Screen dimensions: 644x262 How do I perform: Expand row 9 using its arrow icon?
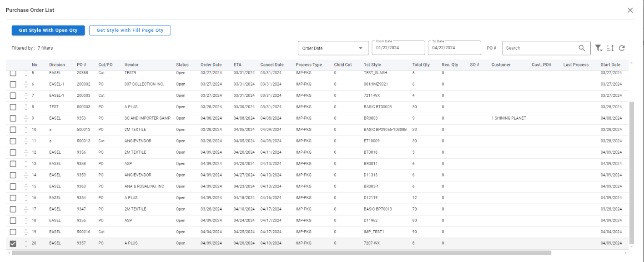[x=26, y=118]
